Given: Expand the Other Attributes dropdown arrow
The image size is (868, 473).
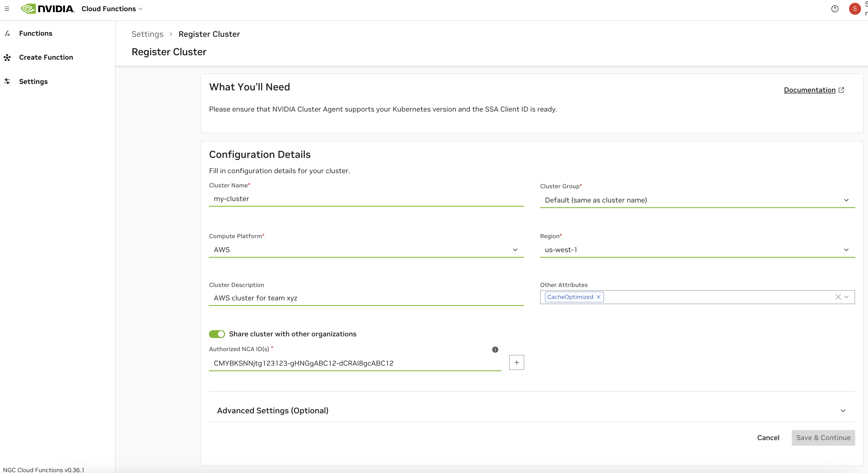Looking at the screenshot, I should (x=847, y=297).
